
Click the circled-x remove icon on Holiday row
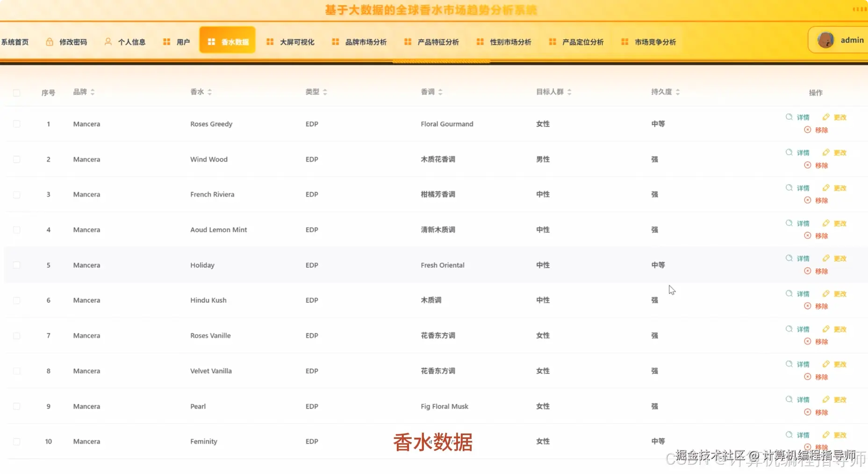[x=808, y=271]
